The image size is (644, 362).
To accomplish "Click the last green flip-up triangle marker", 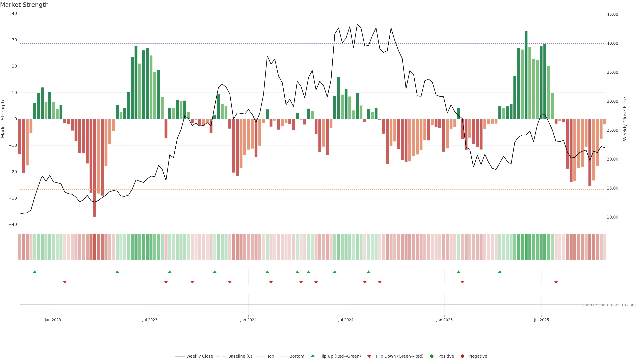I will tap(500, 272).
